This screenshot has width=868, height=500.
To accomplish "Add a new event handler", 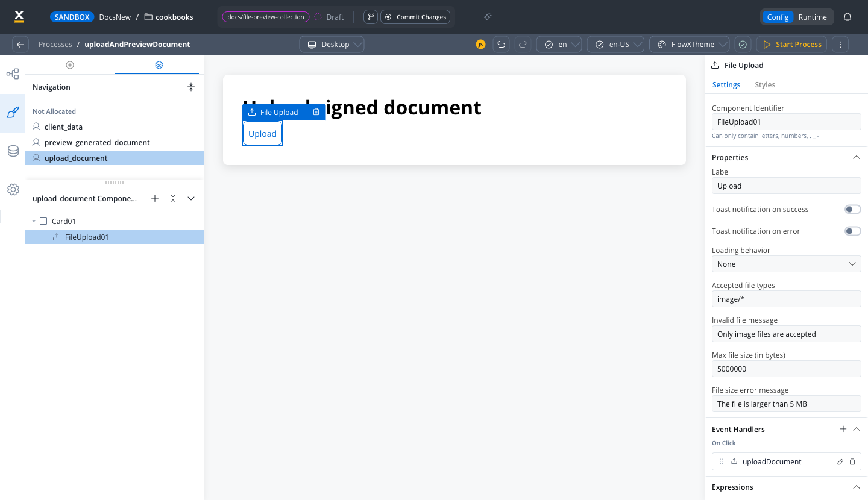I will (x=843, y=429).
